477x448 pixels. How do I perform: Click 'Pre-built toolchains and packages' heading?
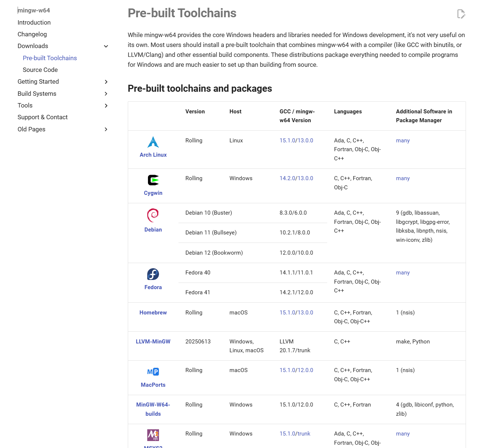click(x=200, y=88)
